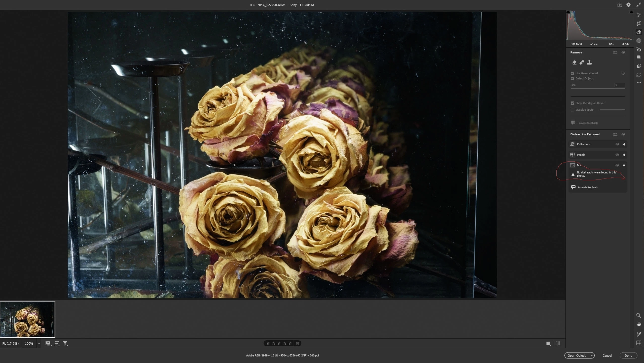Viewport: 644px width, 363px height.
Task: Select the Crop and Rotate tool
Action: pyautogui.click(x=638, y=23)
